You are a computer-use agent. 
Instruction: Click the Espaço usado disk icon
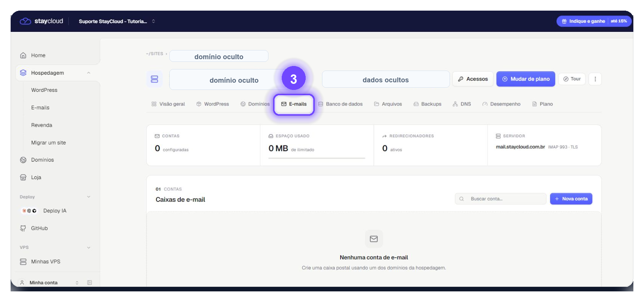pos(271,136)
